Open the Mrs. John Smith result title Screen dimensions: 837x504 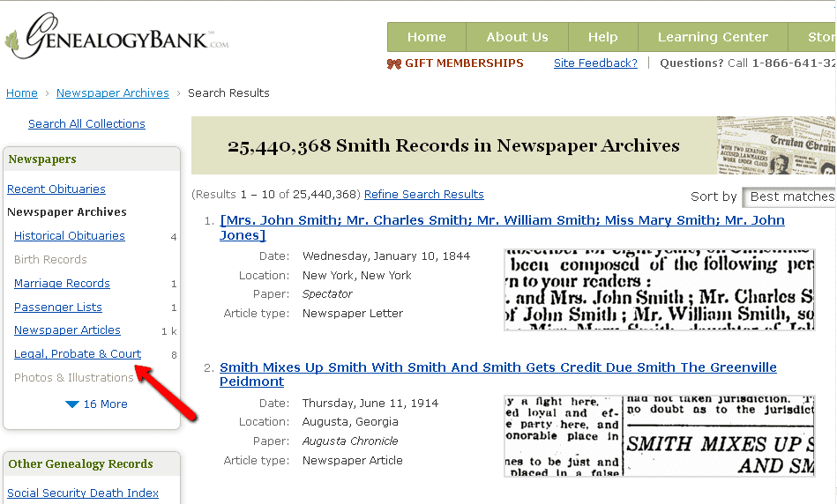click(502, 227)
